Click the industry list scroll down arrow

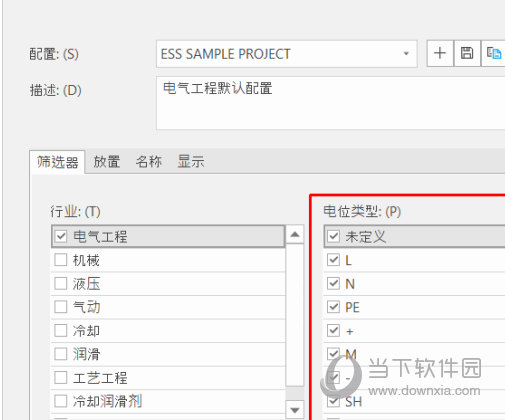pyautogui.click(x=295, y=410)
